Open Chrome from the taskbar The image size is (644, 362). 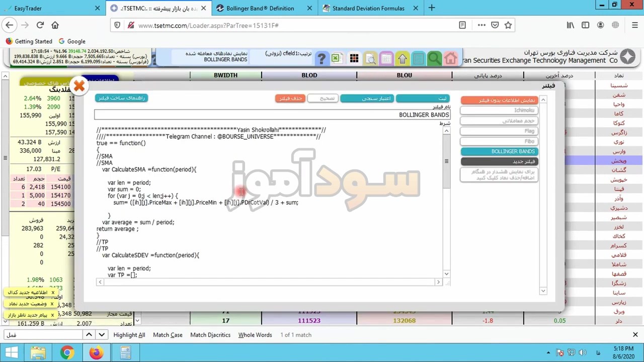click(67, 353)
